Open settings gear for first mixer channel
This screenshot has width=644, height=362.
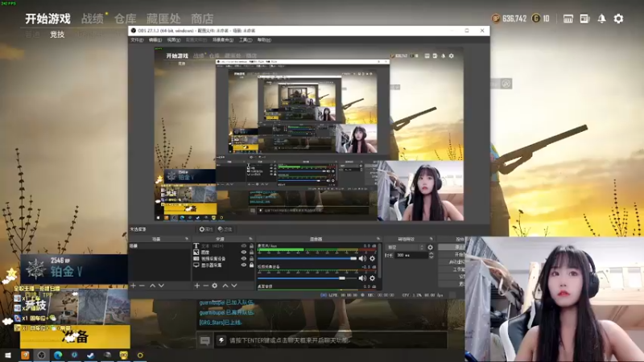[x=372, y=258]
